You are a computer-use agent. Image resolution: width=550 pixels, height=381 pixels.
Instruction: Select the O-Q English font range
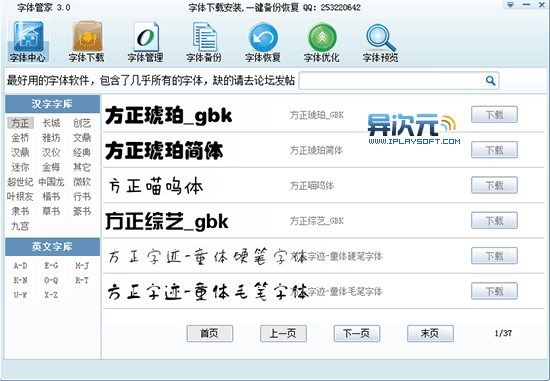point(51,280)
